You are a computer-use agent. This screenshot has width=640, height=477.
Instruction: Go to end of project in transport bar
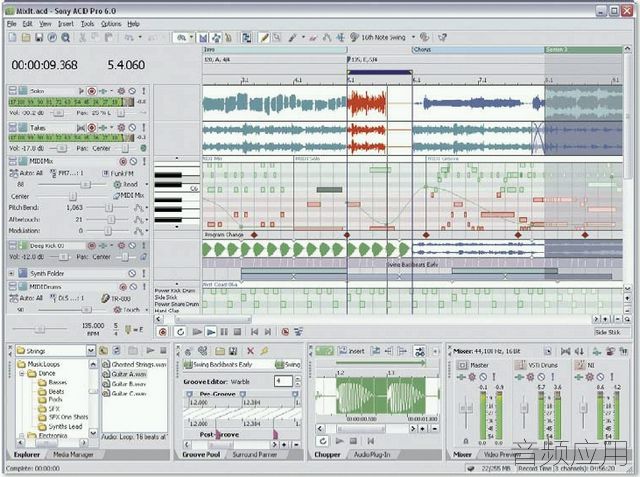268,332
